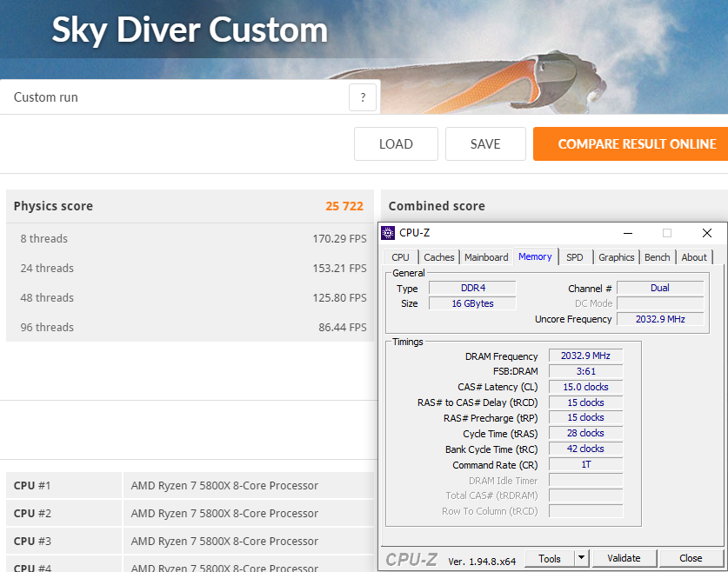This screenshot has height=572, width=728.
Task: Click the Validate button in CPU-Z
Action: click(x=624, y=558)
